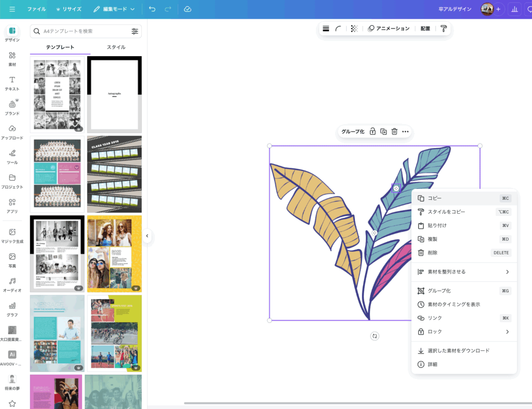
Task: Click the グループ化 button above selection
Action: point(353,132)
